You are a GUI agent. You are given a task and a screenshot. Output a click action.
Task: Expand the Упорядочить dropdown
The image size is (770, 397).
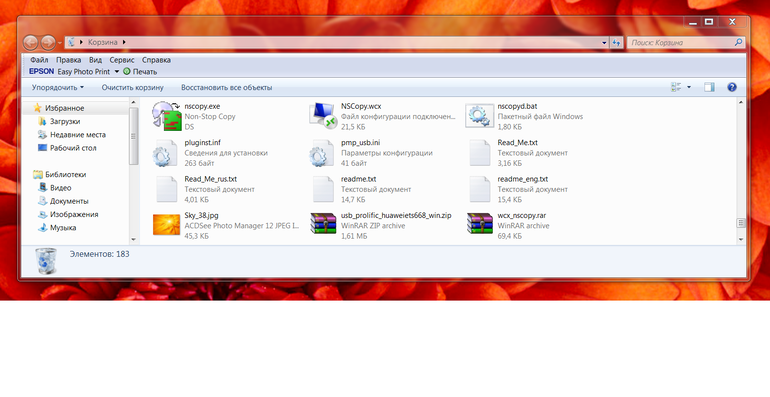click(x=57, y=87)
